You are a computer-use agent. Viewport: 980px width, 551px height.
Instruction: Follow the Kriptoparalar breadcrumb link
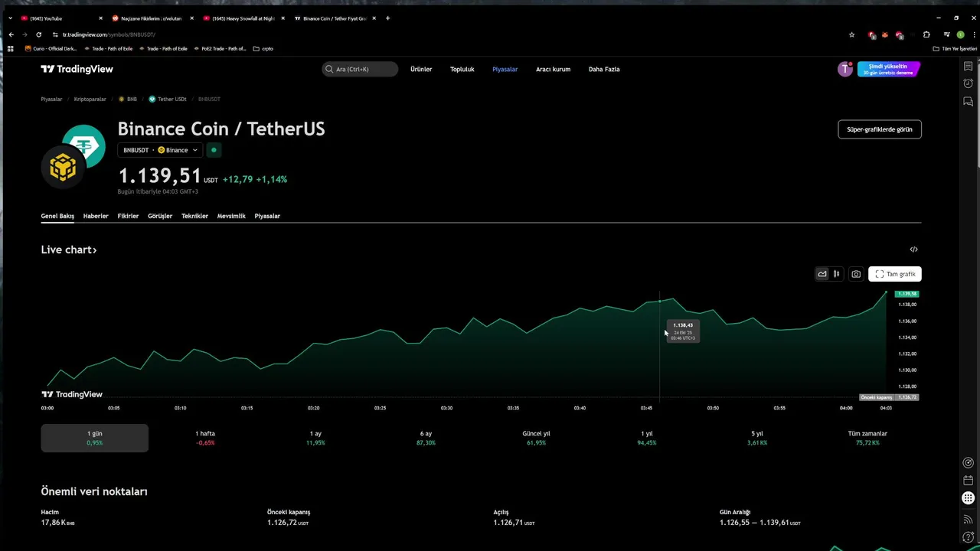(x=90, y=99)
